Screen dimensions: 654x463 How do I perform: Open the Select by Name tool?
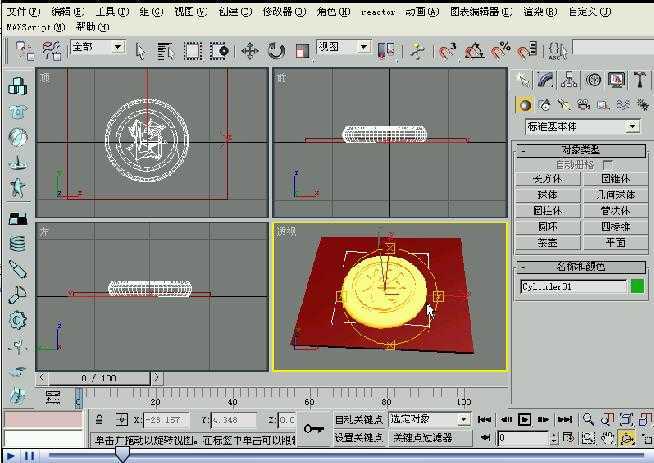click(x=166, y=51)
